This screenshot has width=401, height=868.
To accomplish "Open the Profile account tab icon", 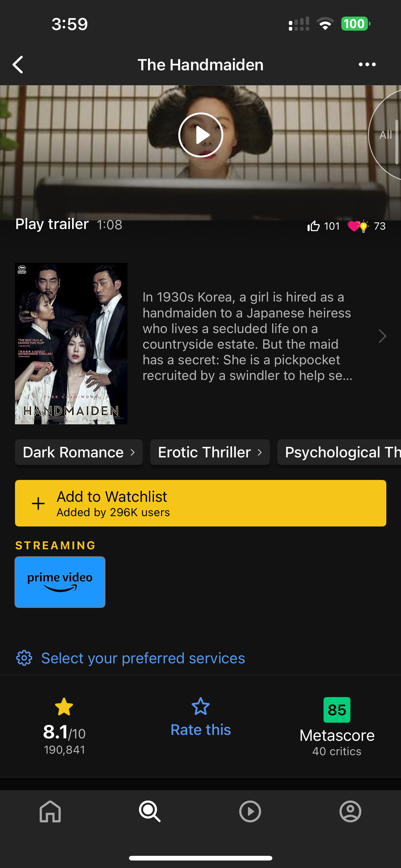I will point(350,811).
